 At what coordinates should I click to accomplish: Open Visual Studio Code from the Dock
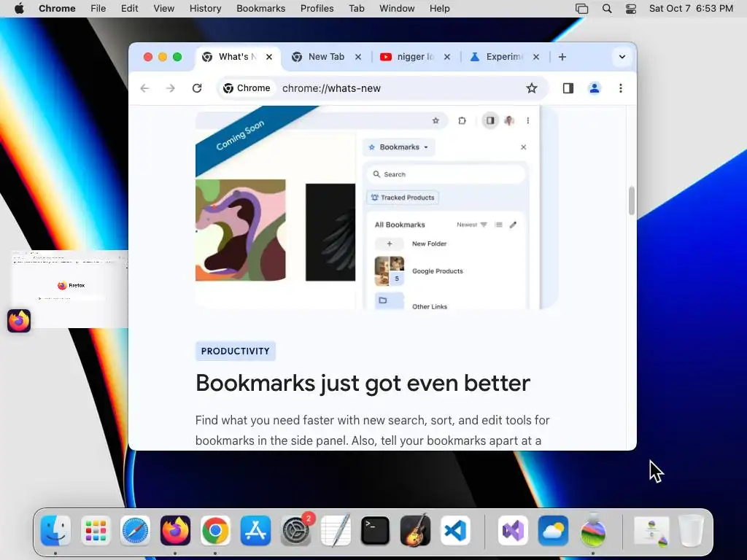point(455,531)
